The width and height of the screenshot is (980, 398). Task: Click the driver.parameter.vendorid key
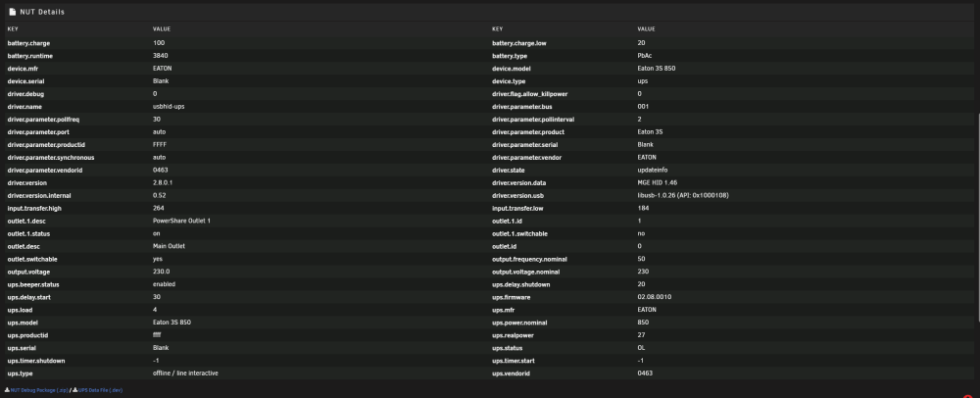click(45, 170)
